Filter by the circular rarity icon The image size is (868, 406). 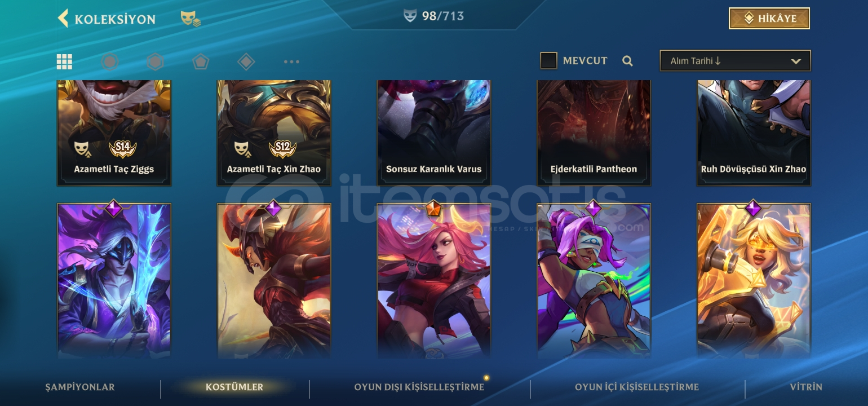(x=110, y=61)
